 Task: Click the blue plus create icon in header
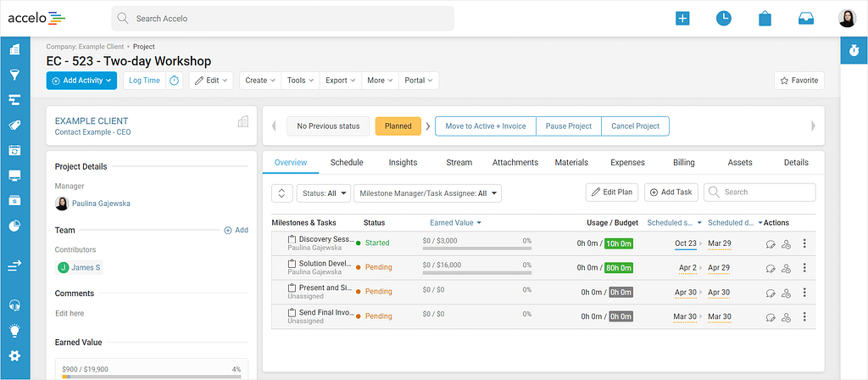[x=682, y=19]
